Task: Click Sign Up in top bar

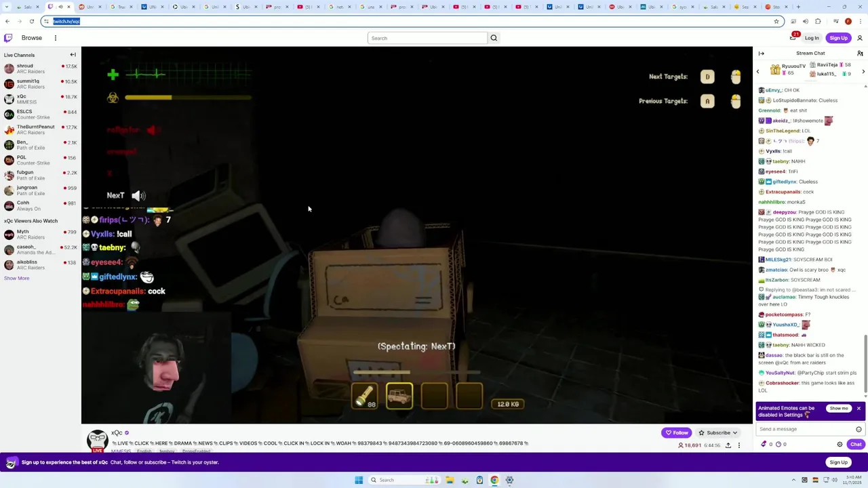Action: [x=838, y=38]
